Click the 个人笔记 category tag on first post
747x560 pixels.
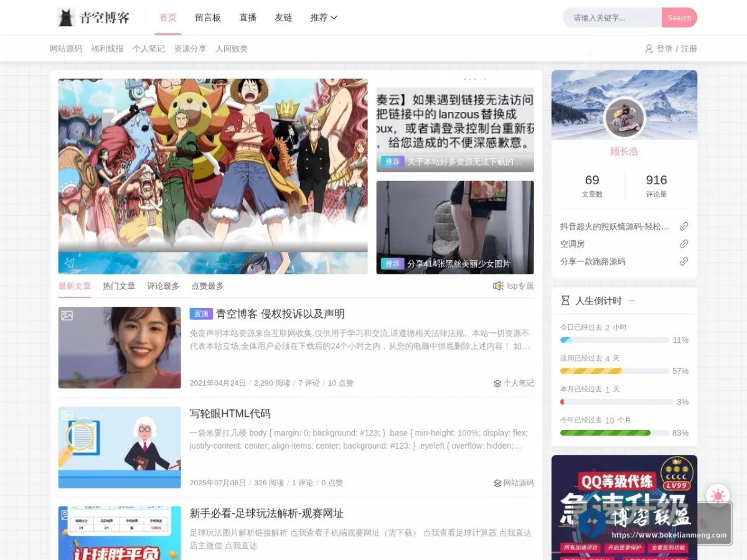click(519, 383)
